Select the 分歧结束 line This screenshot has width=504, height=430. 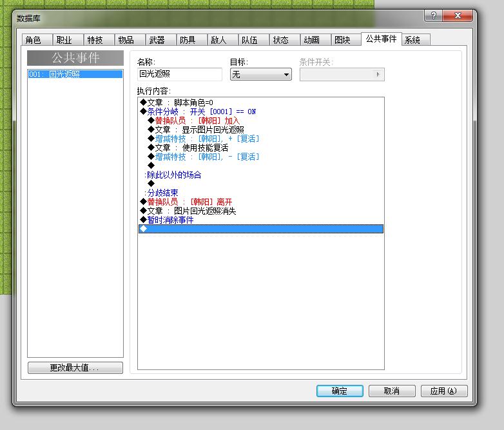[x=260, y=193]
